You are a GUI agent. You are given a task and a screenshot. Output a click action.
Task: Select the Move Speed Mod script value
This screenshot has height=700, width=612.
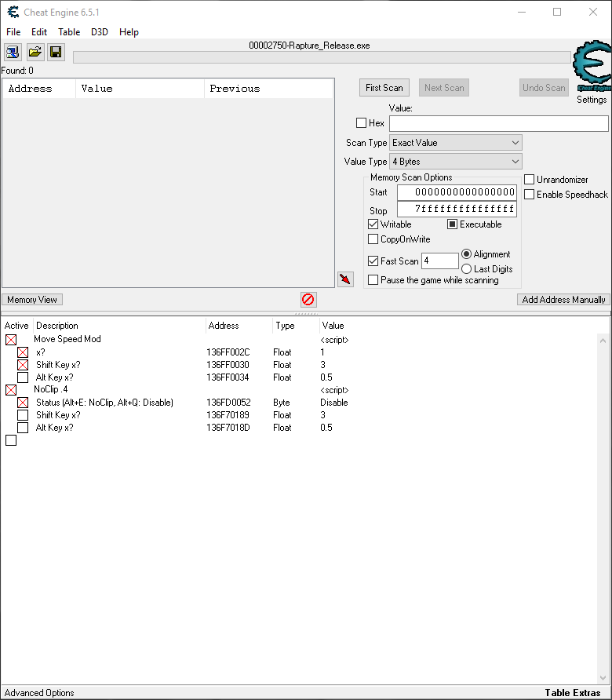334,340
